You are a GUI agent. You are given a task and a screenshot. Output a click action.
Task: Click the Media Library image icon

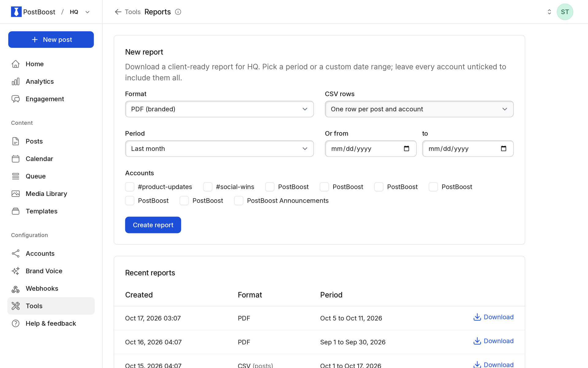tap(16, 194)
